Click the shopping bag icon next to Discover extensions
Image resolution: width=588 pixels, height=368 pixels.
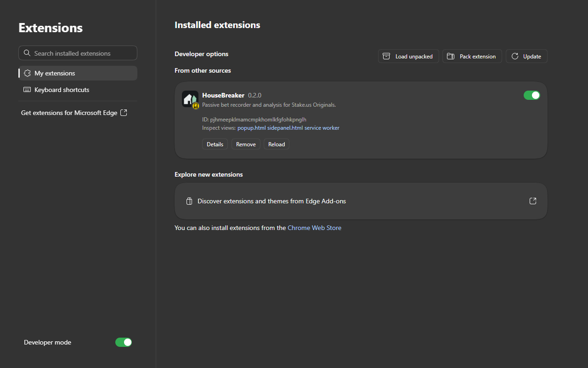pyautogui.click(x=189, y=201)
